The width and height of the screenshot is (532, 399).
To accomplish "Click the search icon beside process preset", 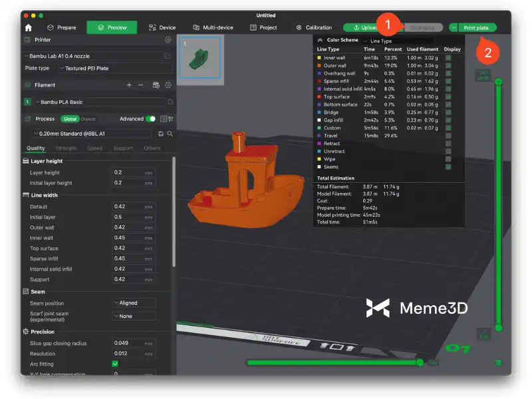I will (x=170, y=134).
